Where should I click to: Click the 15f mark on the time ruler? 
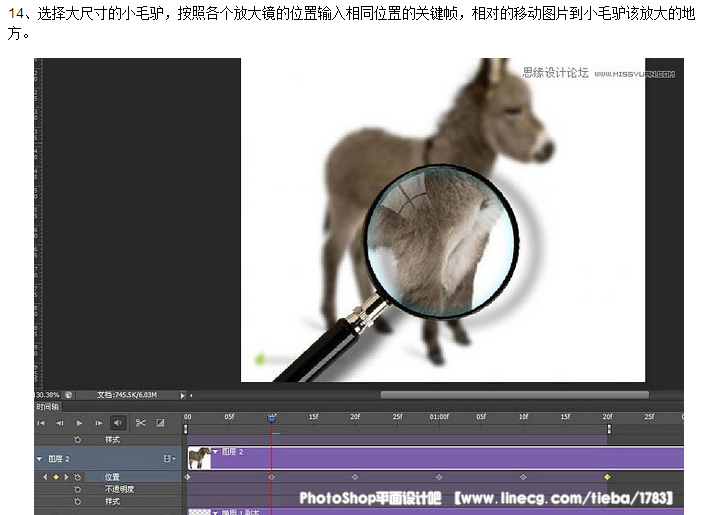[314, 417]
